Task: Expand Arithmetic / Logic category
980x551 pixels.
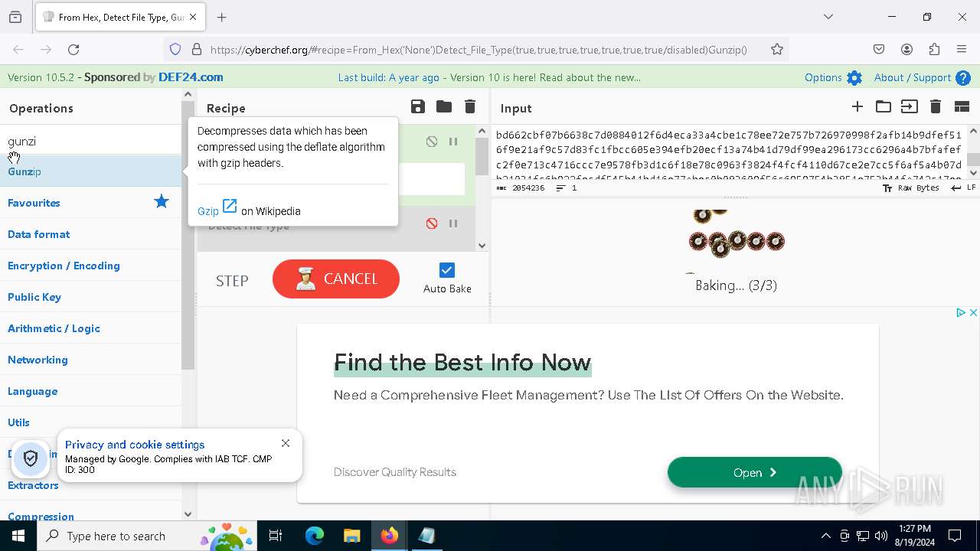Action: coord(91,328)
